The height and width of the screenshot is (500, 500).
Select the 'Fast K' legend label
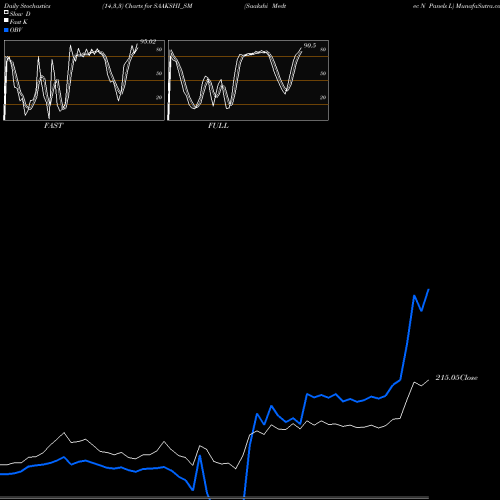pos(19,22)
